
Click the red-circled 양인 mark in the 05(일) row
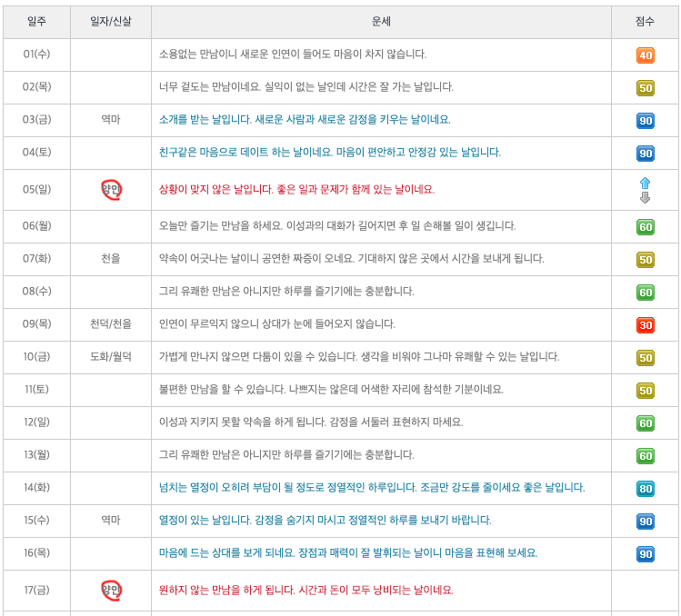111,190
